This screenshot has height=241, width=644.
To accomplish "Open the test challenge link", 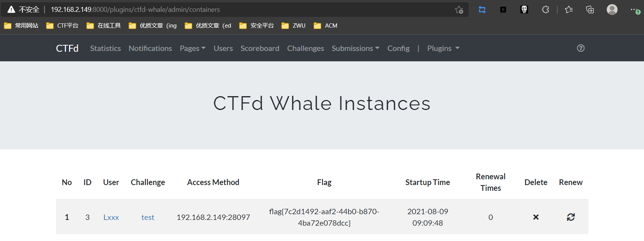I will point(148,217).
